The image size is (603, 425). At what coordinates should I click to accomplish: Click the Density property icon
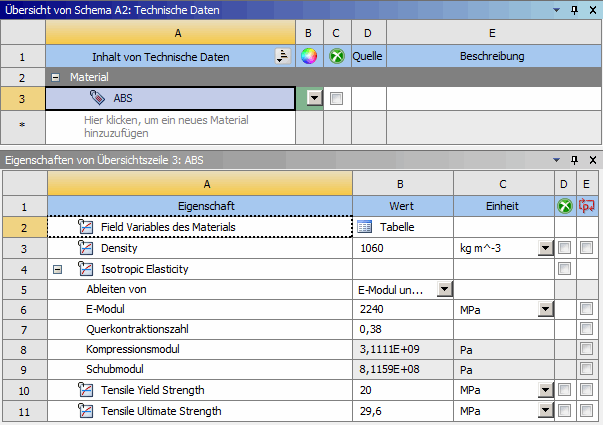pos(85,248)
